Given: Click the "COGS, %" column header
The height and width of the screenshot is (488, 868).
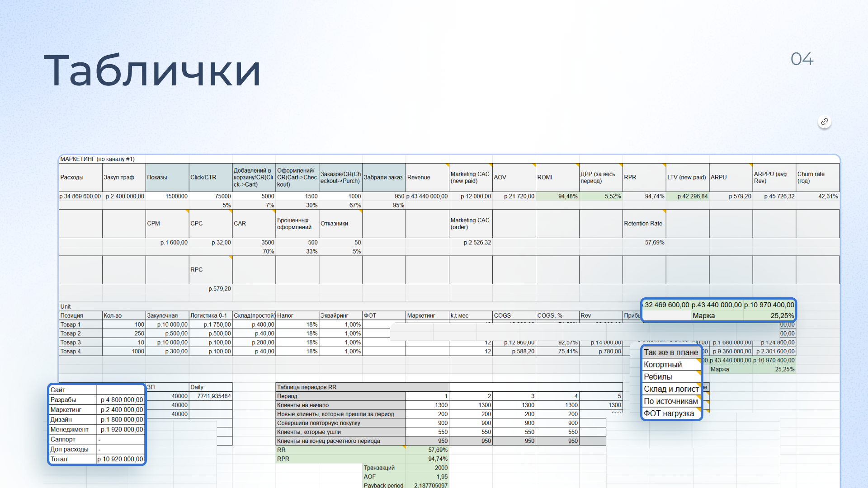Looking at the screenshot, I should coord(557,315).
